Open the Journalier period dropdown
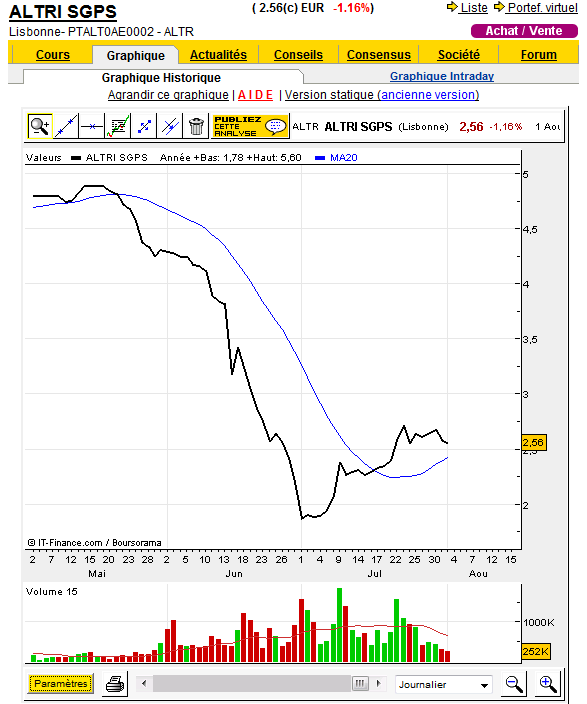 (x=444, y=685)
